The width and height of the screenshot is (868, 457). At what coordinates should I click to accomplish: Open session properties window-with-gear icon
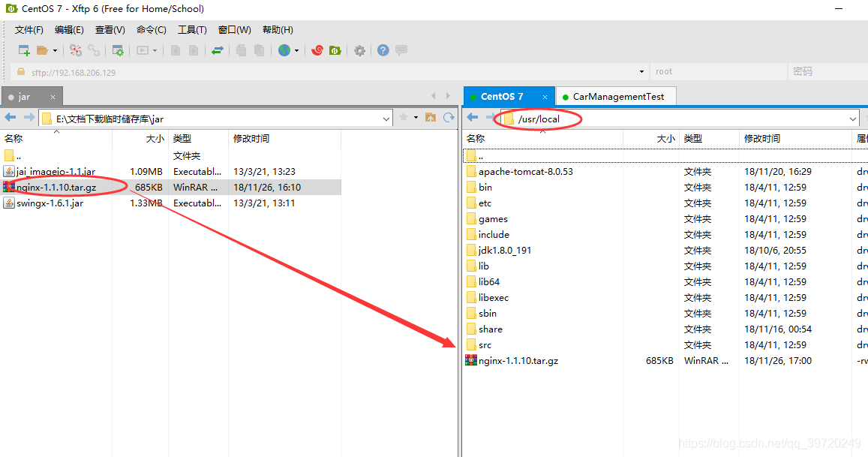118,50
